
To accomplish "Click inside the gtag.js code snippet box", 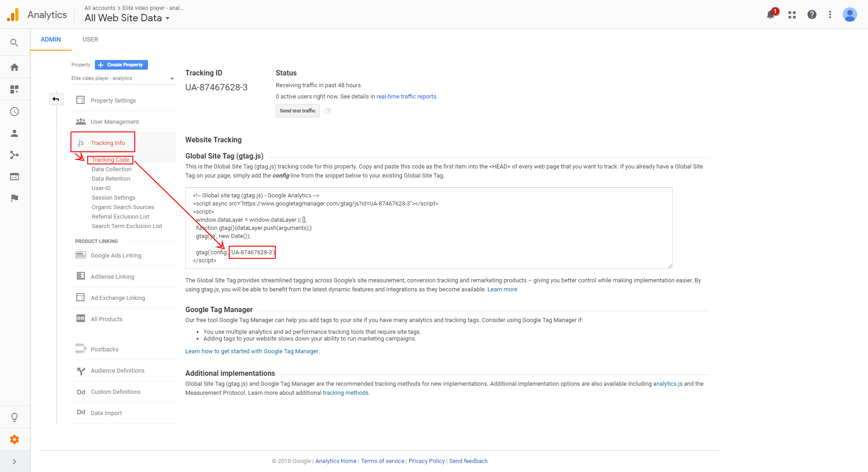I will pos(429,228).
